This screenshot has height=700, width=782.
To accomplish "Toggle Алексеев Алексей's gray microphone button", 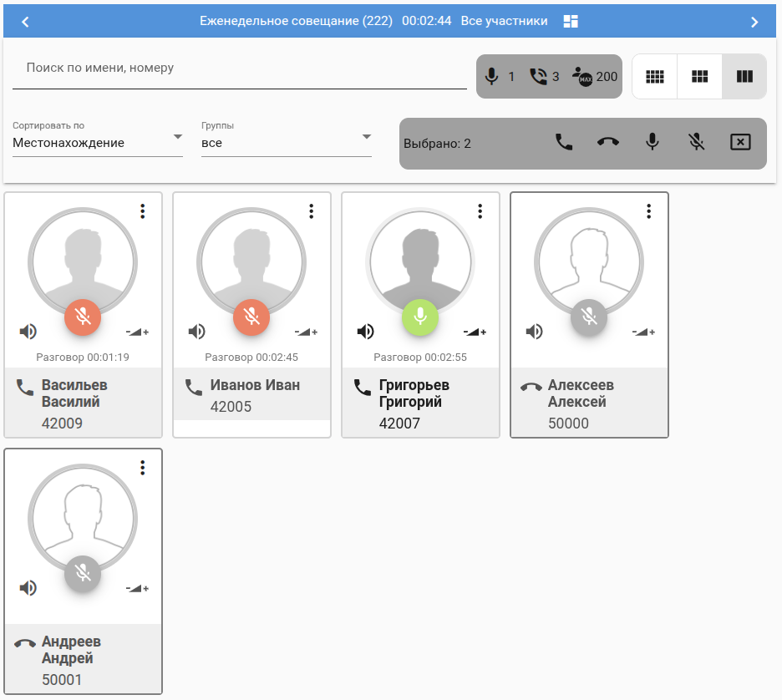I will 589,317.
